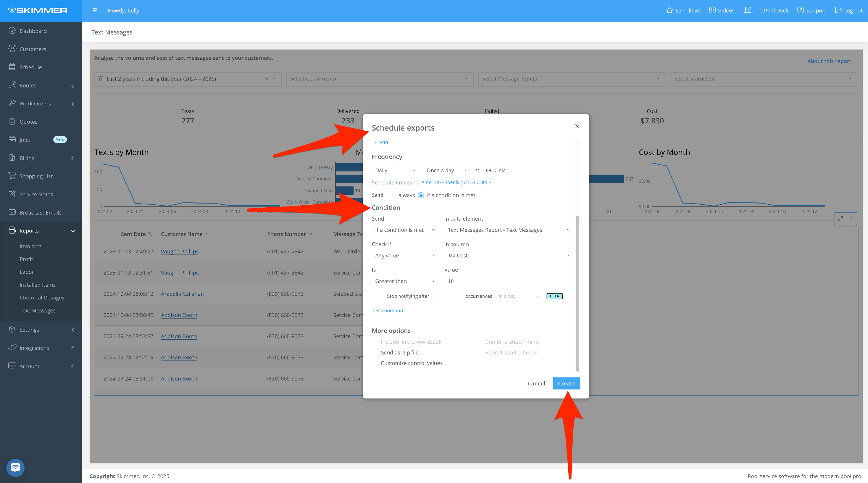Click the dialog's vertical scrollbar
The width and height of the screenshot is (868, 483).
[577, 293]
